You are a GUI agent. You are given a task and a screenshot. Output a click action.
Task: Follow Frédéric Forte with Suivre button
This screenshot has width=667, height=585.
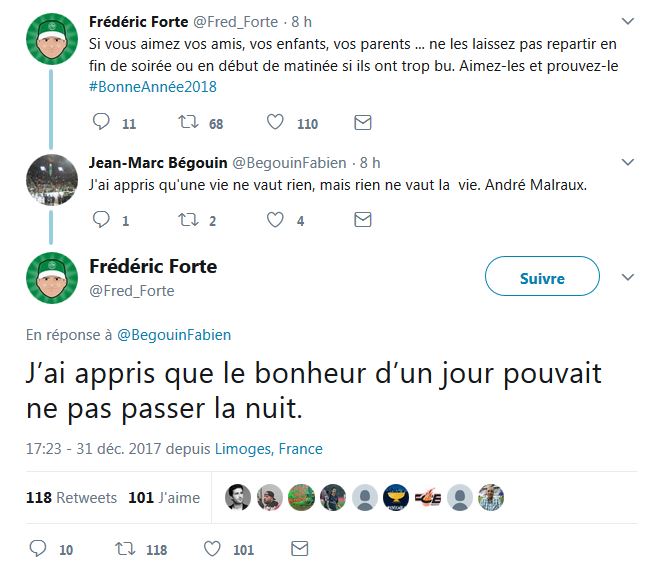coord(542,278)
